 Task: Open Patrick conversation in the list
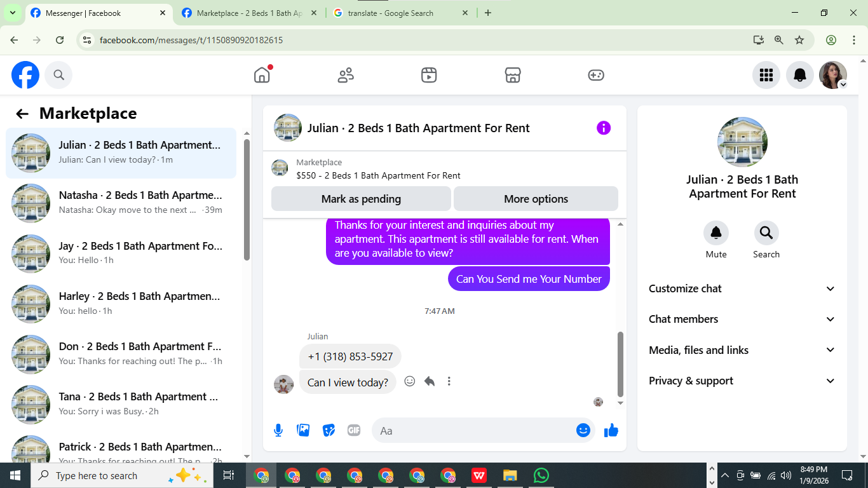pos(121,447)
